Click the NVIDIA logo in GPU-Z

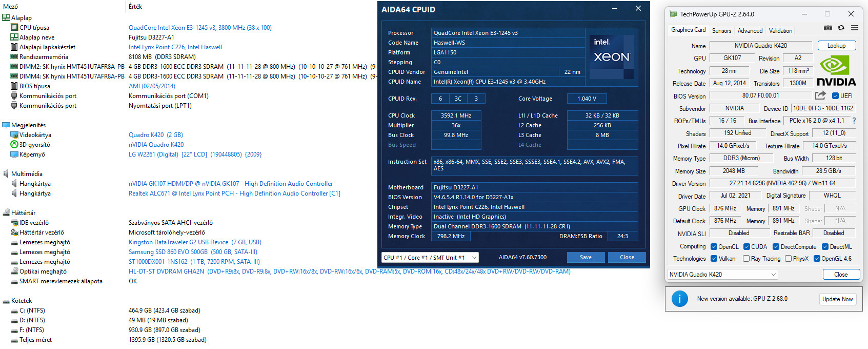point(836,71)
